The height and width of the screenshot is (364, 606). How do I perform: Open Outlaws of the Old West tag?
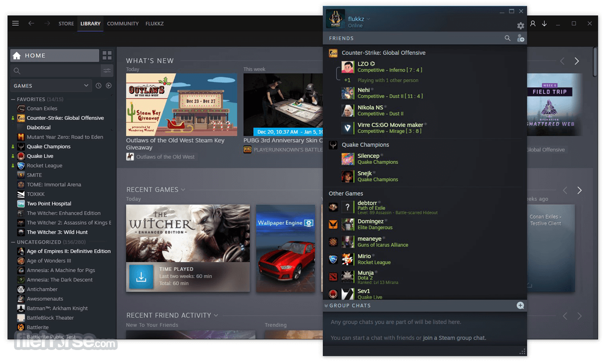click(x=161, y=157)
